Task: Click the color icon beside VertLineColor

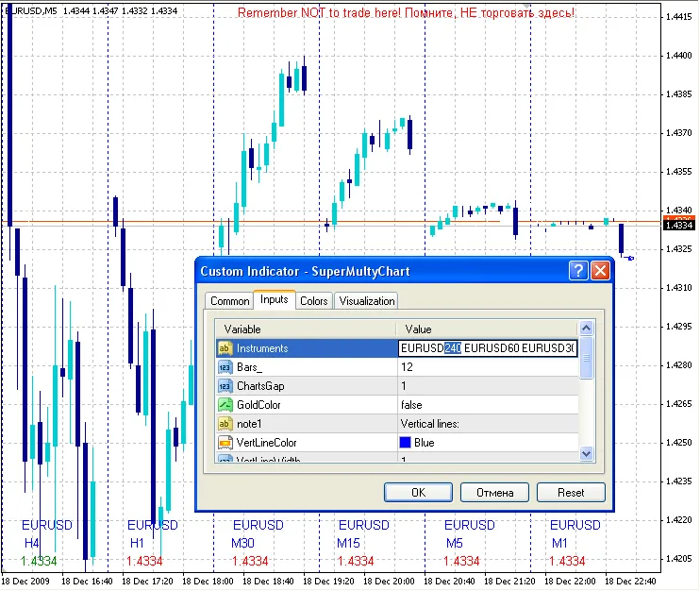Action: 225,443
